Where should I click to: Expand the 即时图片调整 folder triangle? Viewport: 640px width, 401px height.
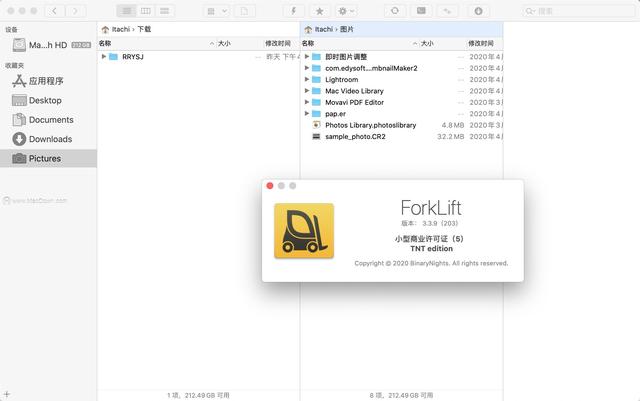pos(307,56)
